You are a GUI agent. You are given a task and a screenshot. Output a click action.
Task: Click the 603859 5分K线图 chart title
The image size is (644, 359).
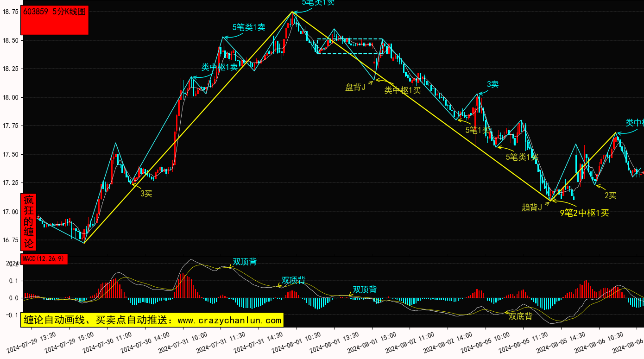[x=55, y=12]
